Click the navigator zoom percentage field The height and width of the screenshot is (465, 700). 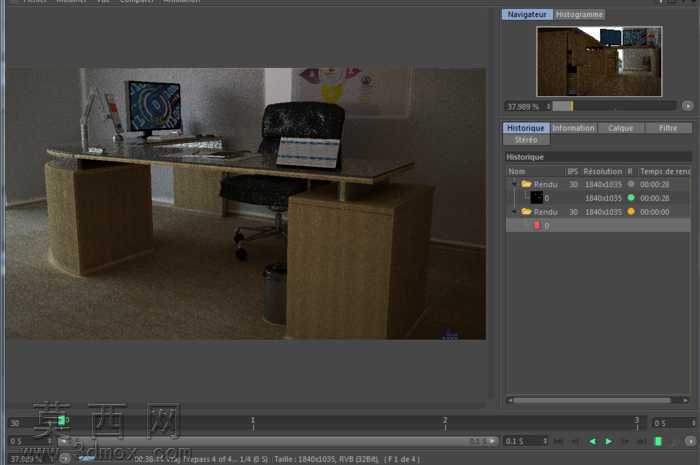click(x=526, y=107)
